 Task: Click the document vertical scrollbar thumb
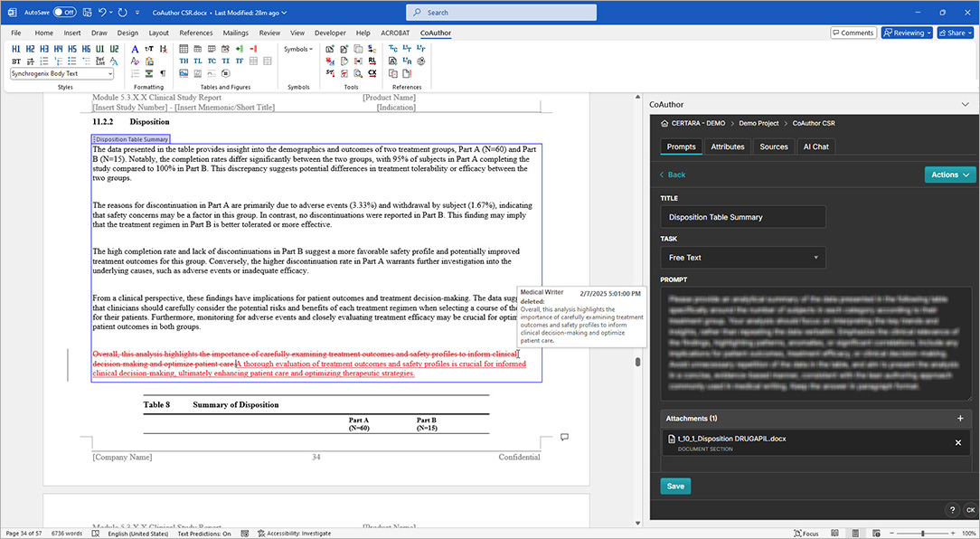pos(637,362)
